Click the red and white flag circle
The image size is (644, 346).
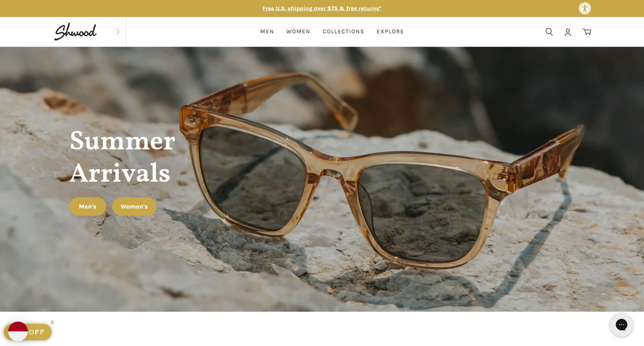[18, 331]
